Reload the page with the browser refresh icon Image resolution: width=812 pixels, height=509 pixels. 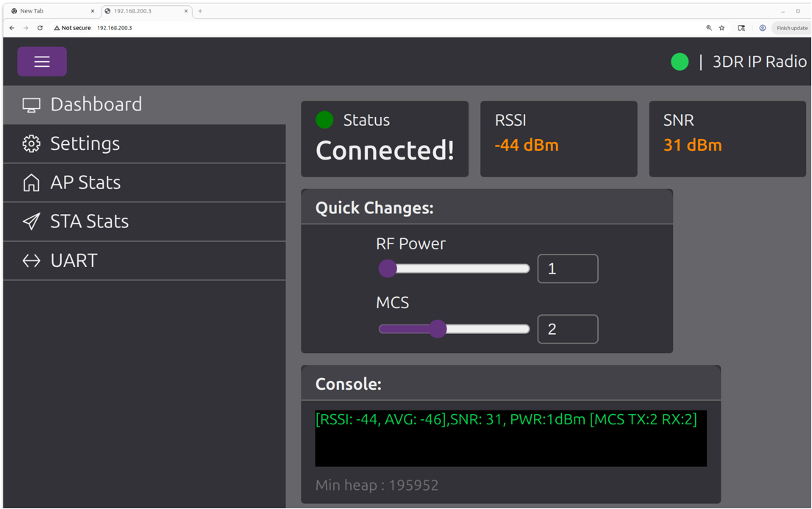click(40, 28)
